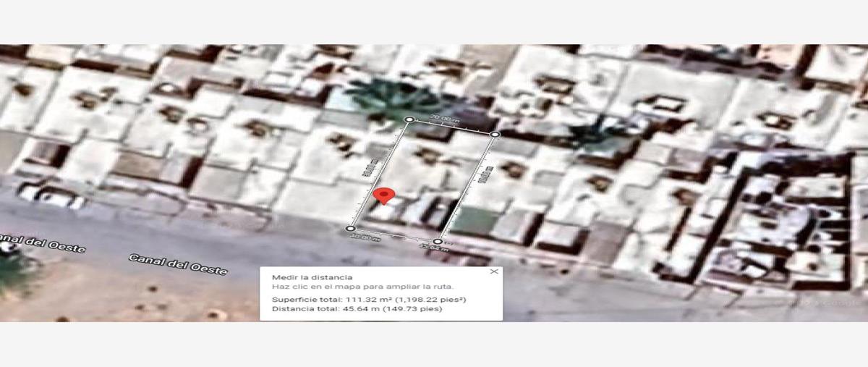This screenshot has width=868, height=367.
Task: Click the Haz clic en el mapa hint text
Action: 362,287
